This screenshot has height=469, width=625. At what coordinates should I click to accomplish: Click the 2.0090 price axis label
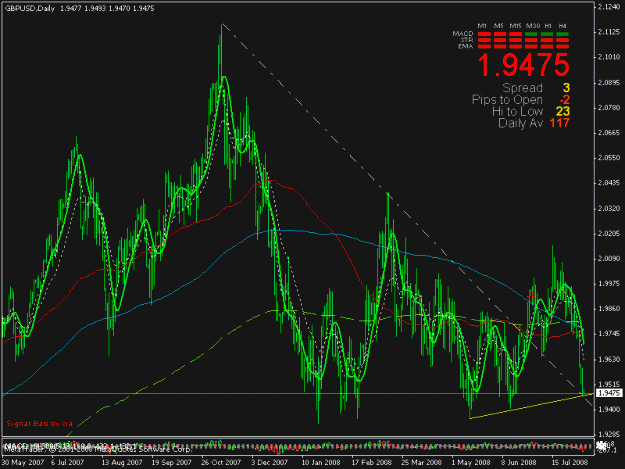pyautogui.click(x=609, y=259)
